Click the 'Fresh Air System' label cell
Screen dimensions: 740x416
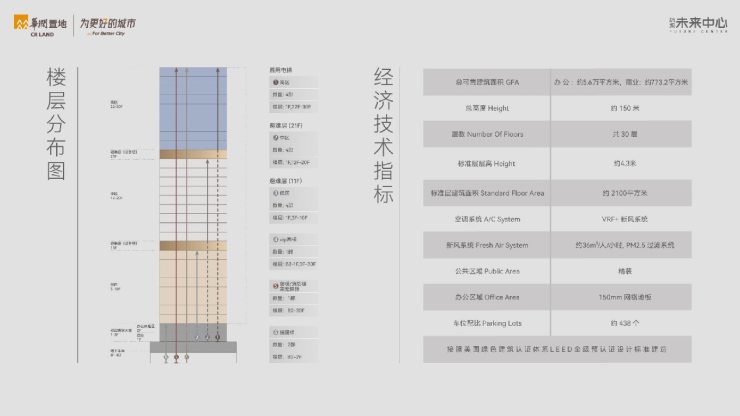pos(487,245)
